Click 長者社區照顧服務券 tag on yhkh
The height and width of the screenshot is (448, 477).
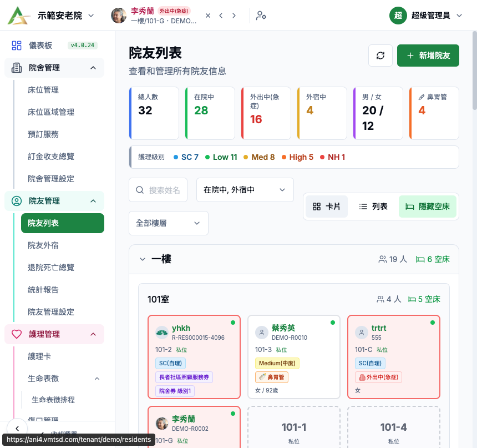click(x=184, y=377)
